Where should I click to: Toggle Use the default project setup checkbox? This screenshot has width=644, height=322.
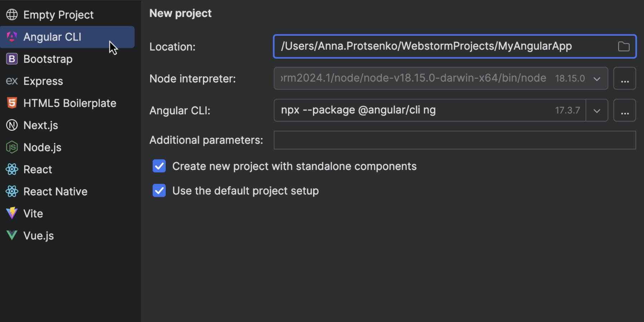(x=159, y=191)
